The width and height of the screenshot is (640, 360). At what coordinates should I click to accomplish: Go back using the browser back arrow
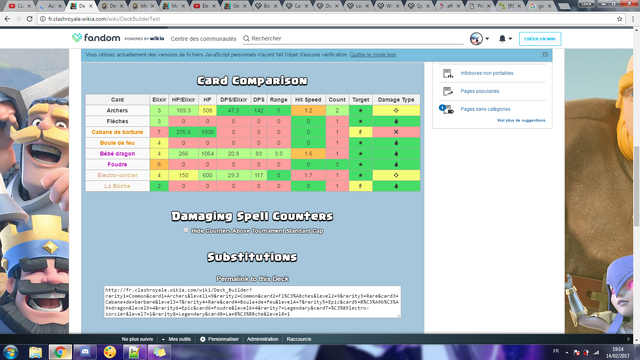pyautogui.click(x=7, y=19)
